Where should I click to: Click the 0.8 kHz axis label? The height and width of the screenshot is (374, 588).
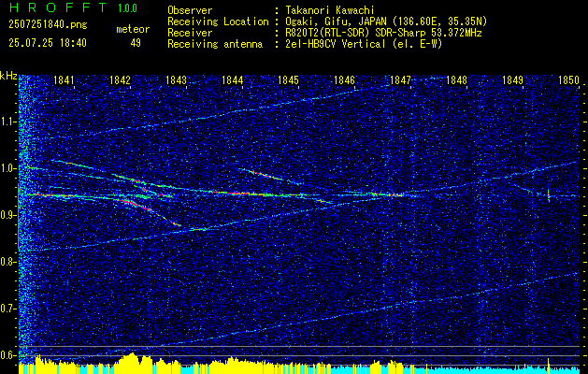tap(8, 262)
